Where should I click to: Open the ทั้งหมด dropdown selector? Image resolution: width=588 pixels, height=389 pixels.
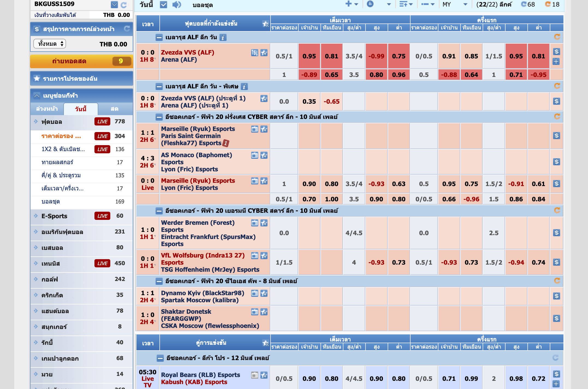pyautogui.click(x=50, y=44)
